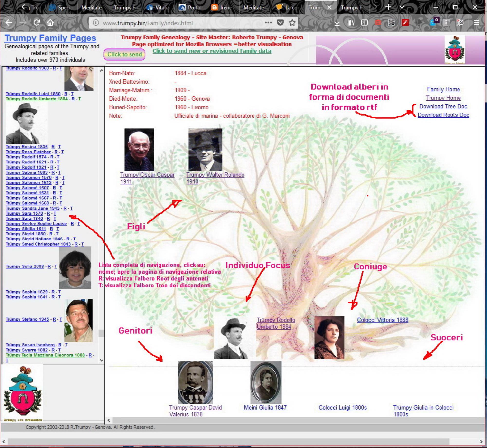The width and height of the screenshot is (487, 448).
Task: Switch to the La cor tab
Action: point(288,7)
